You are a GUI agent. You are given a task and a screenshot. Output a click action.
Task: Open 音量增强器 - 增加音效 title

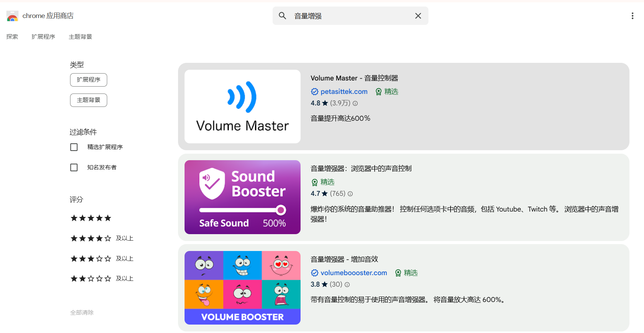[x=344, y=259]
